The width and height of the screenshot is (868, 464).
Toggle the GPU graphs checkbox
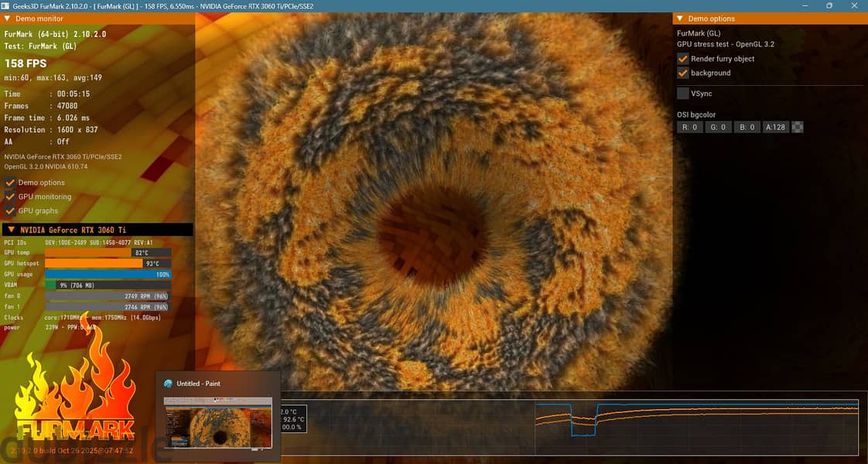pyautogui.click(x=10, y=210)
